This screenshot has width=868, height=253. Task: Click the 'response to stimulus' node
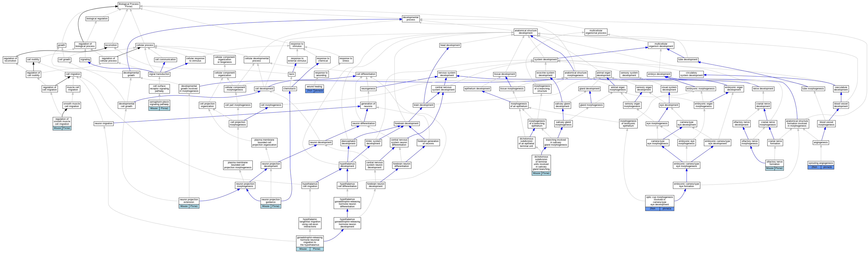tap(297, 45)
